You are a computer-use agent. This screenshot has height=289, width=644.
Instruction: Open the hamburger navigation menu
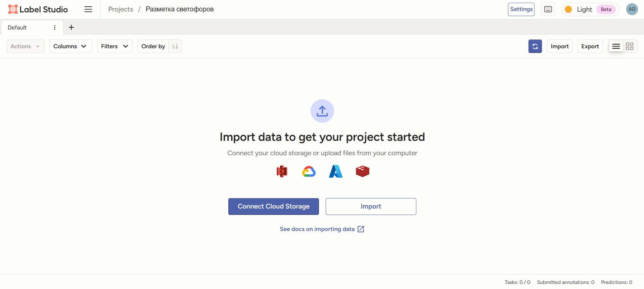88,9
